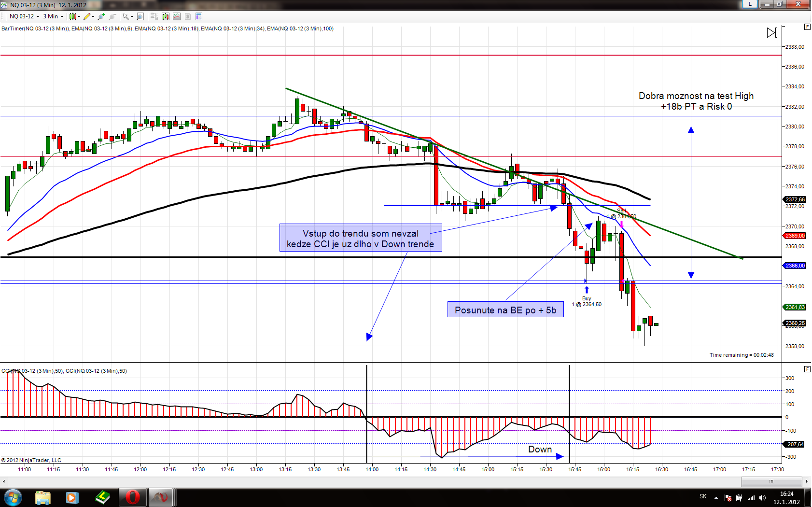The height and width of the screenshot is (507, 812).
Task: Open the volume speaker tray icon
Action: [x=762, y=498]
